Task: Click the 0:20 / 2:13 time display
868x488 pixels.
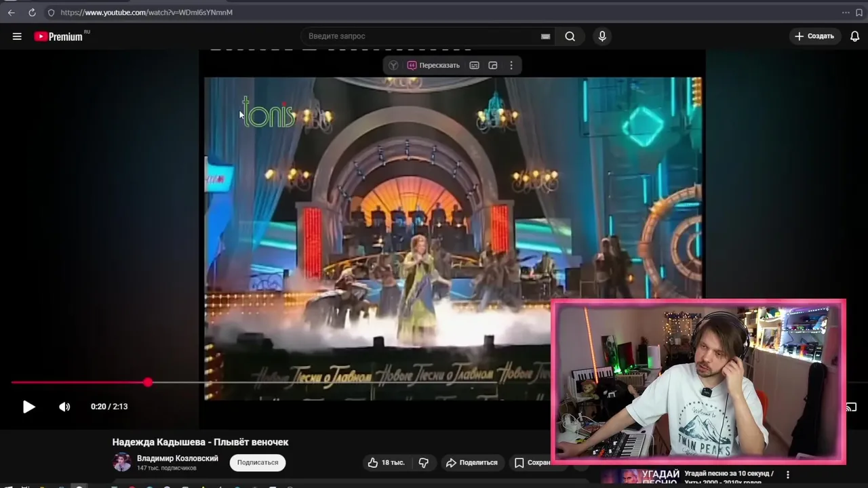Action: 109,407
